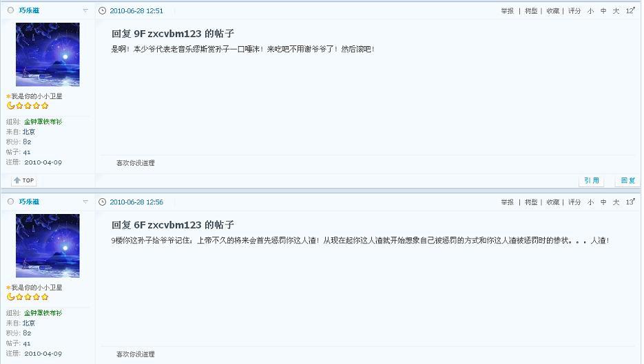Viewport: 644px width, 364px height.
Task: Click the star rank icons in first post
Action: (x=28, y=105)
